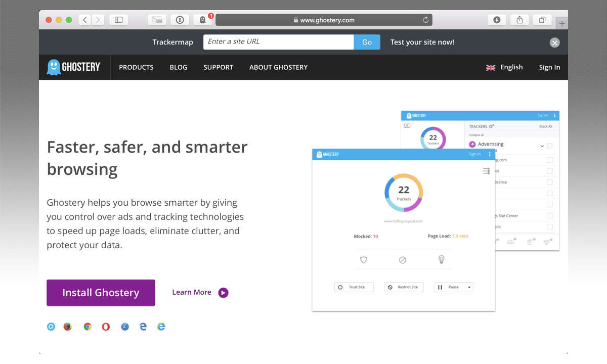The image size is (607, 364).
Task: Click the Install Ghostery button
Action: pyautogui.click(x=101, y=293)
